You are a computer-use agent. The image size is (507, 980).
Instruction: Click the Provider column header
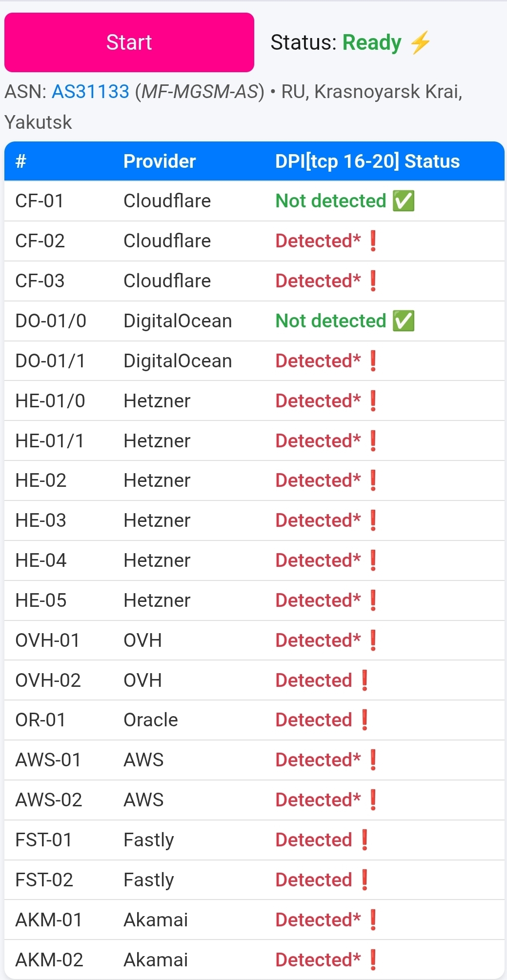[160, 161]
